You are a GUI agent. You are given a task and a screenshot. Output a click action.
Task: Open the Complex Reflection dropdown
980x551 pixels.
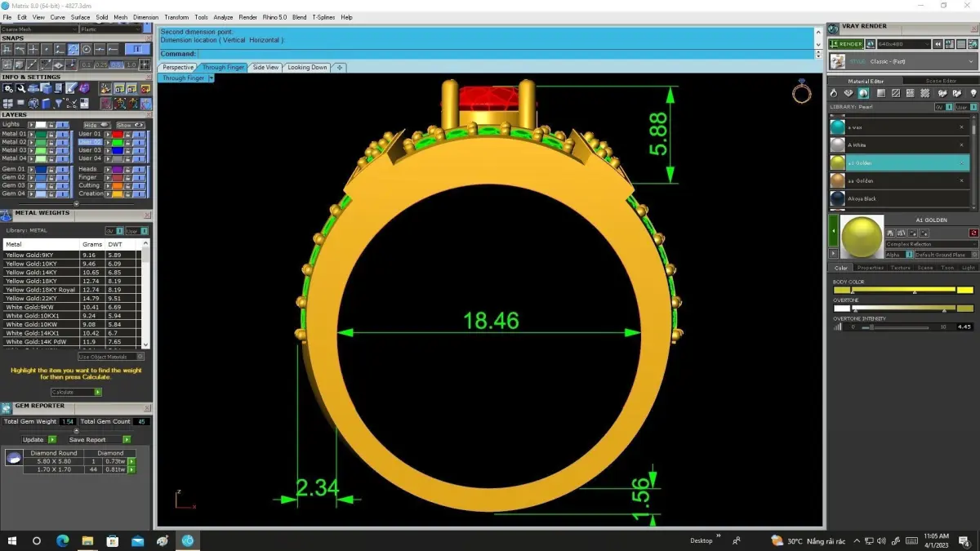[932, 244]
